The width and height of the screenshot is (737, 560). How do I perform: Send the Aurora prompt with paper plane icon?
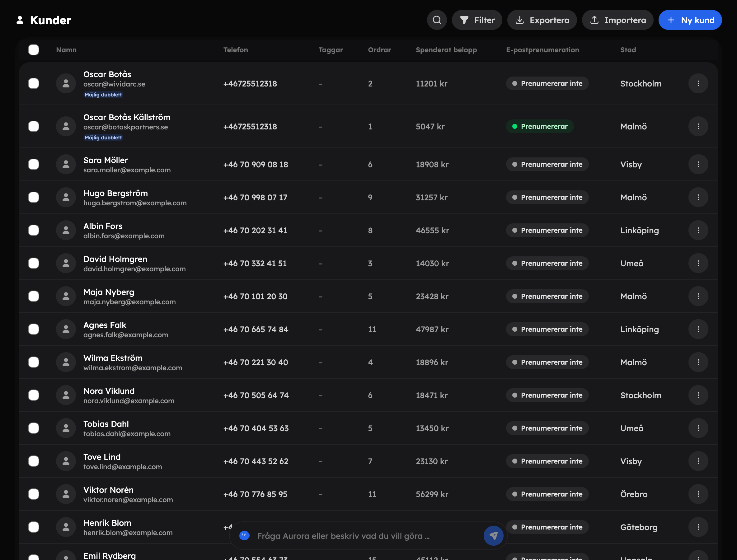tap(493, 536)
